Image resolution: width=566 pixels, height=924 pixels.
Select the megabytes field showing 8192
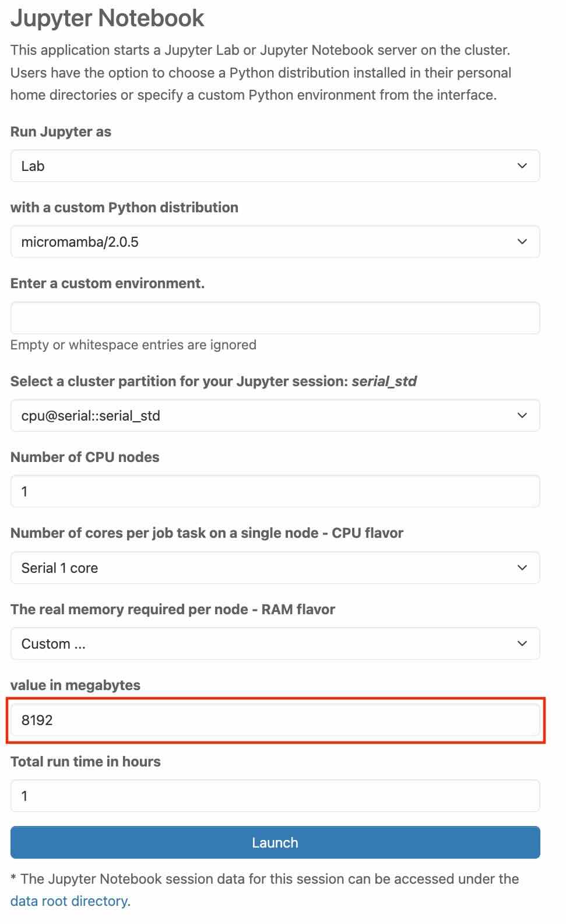[275, 720]
